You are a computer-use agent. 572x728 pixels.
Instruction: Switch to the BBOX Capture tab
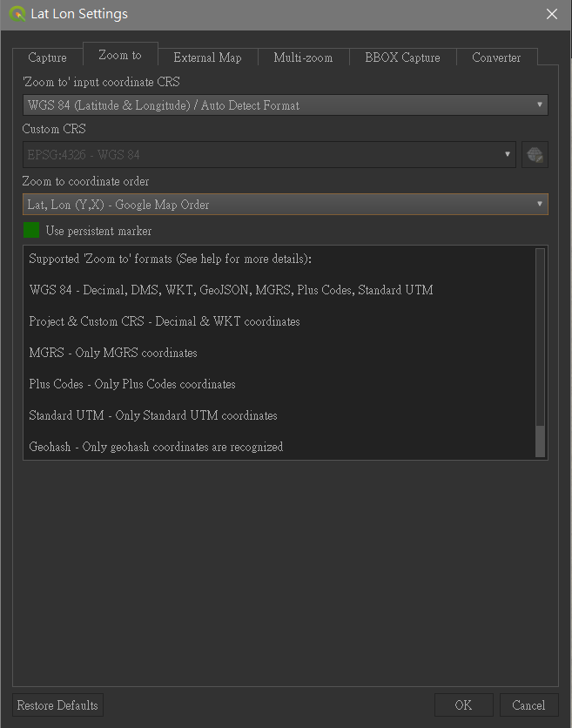pos(402,57)
